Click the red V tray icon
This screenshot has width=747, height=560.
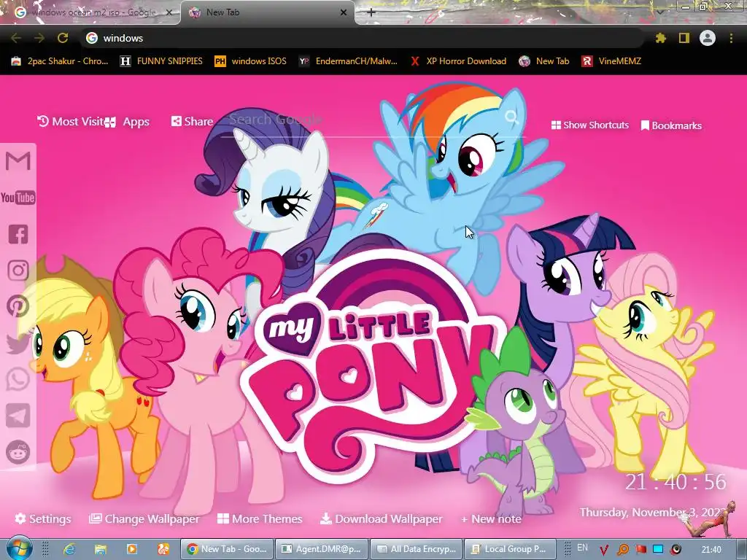tap(604, 550)
